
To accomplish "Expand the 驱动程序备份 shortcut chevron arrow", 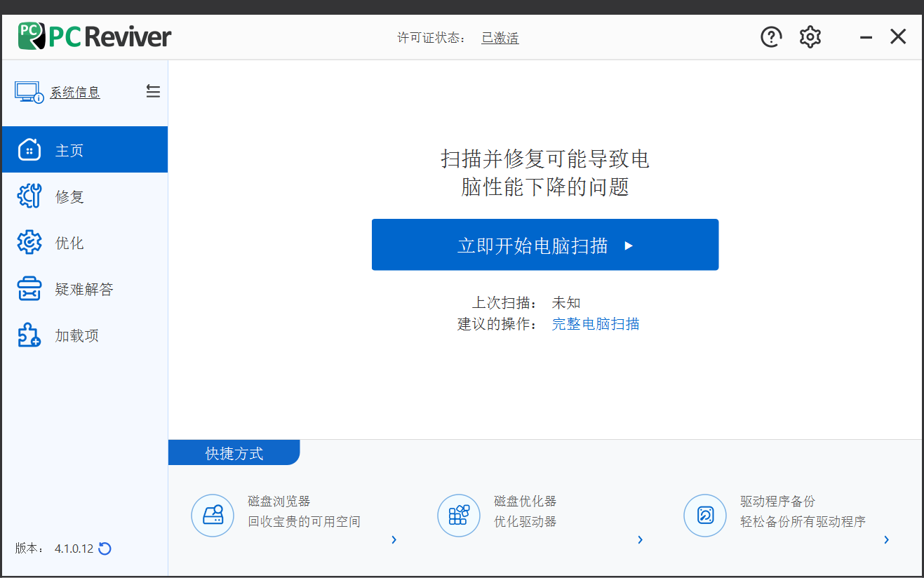I will [887, 539].
